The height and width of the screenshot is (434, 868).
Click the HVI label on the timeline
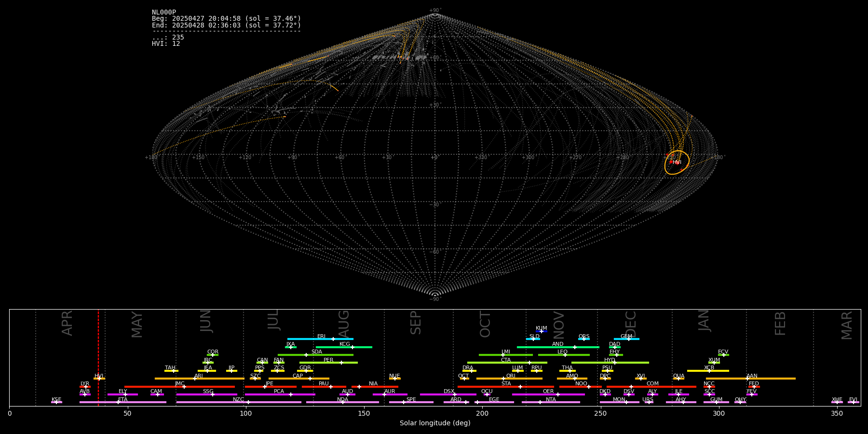tap(99, 376)
